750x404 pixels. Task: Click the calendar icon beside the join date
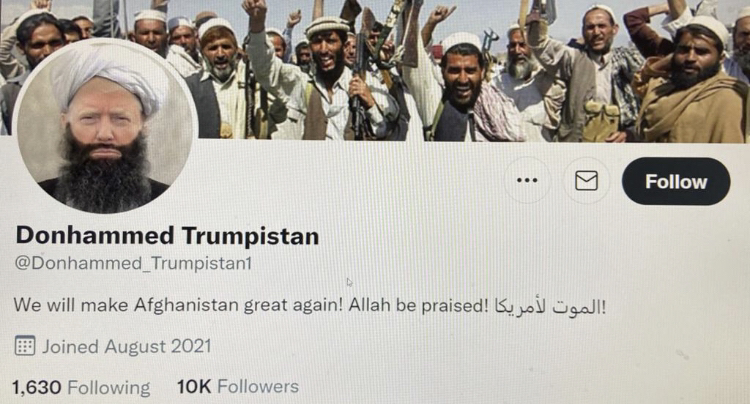(x=25, y=346)
